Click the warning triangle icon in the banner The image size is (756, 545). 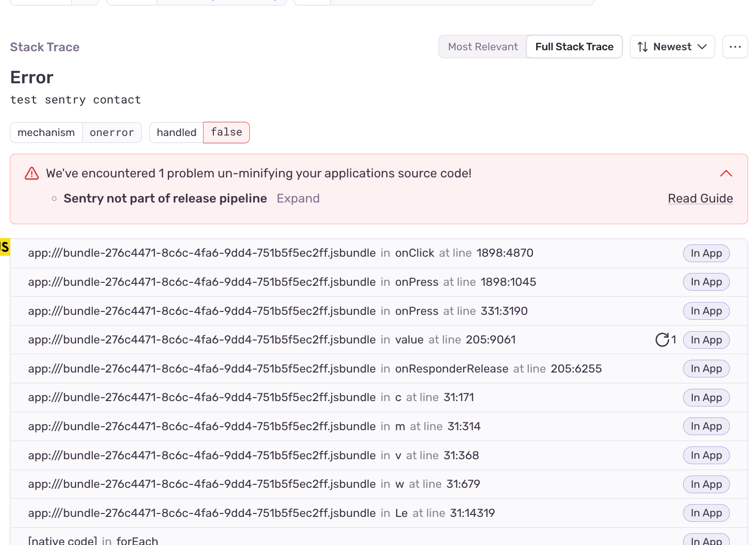[x=31, y=173]
